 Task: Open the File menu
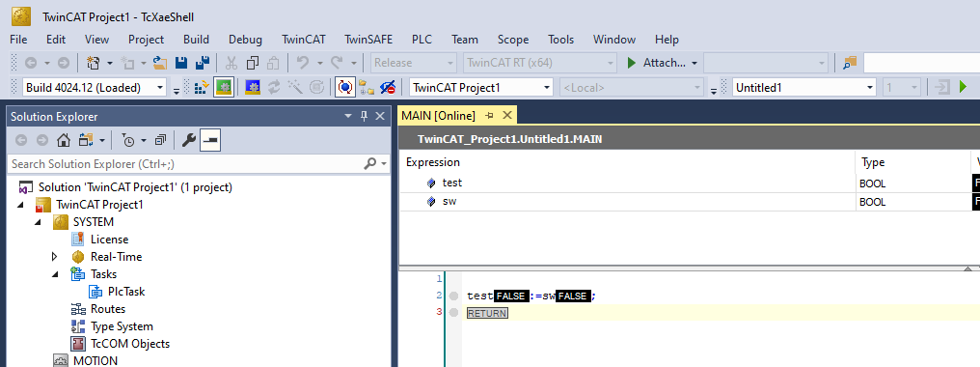tap(18, 40)
